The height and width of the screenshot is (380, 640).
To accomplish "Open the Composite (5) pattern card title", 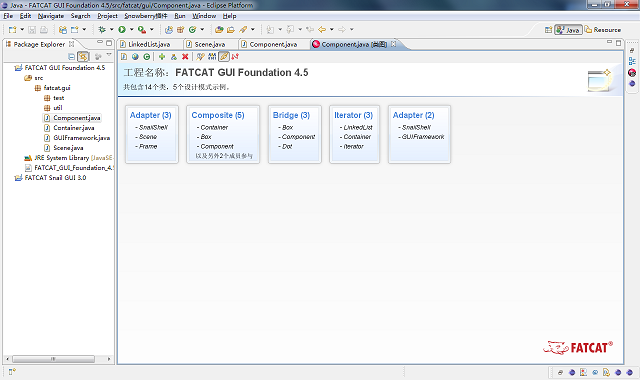I will (218, 115).
